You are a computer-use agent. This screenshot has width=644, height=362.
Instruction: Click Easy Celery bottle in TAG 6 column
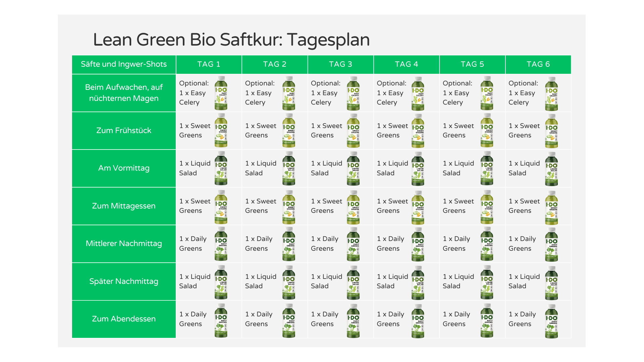pyautogui.click(x=551, y=94)
